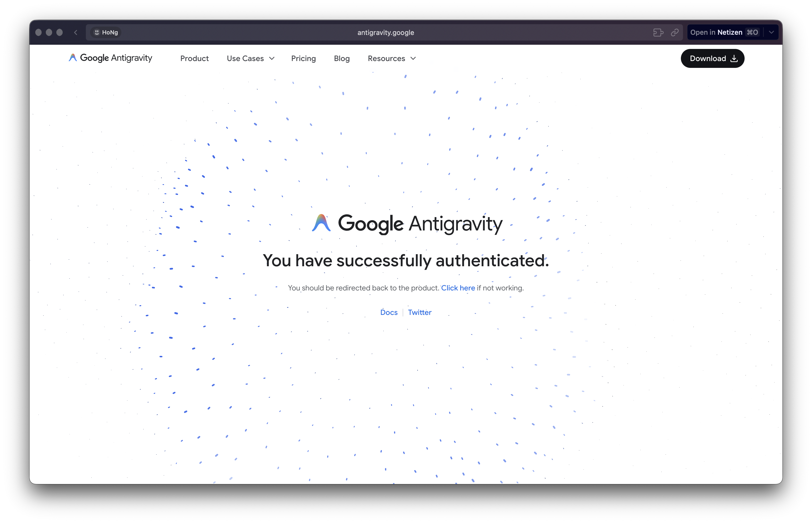Viewport: 812px width, 523px height.
Task: Go back with the left chevron
Action: 76,33
